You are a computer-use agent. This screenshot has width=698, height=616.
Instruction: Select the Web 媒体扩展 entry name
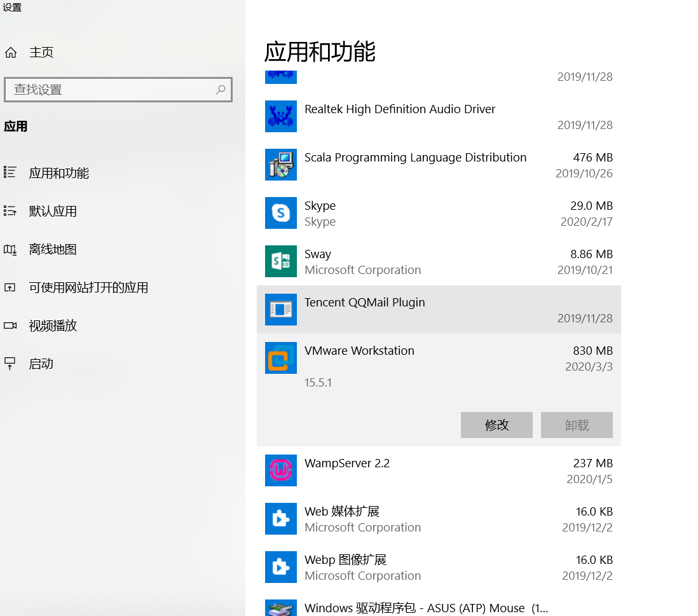click(x=342, y=511)
